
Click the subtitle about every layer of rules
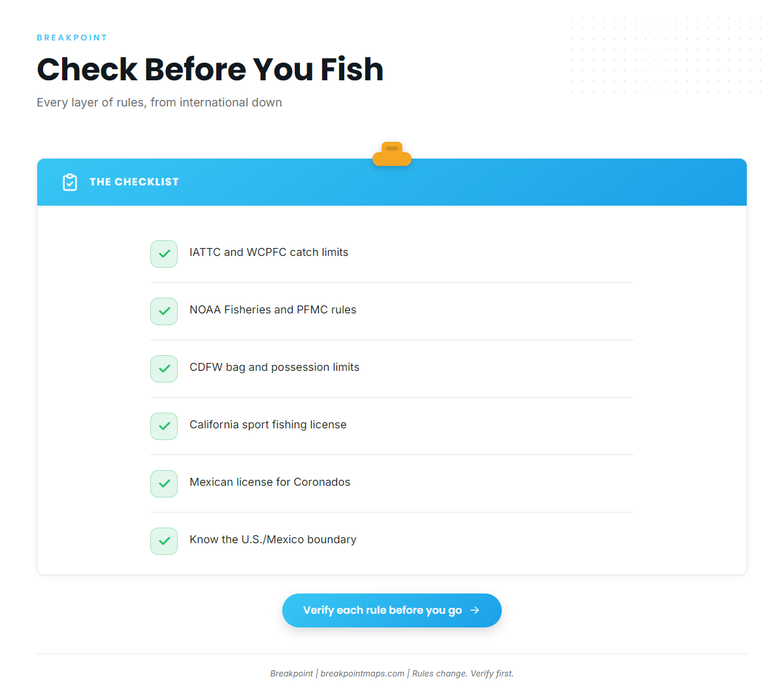[x=159, y=103]
